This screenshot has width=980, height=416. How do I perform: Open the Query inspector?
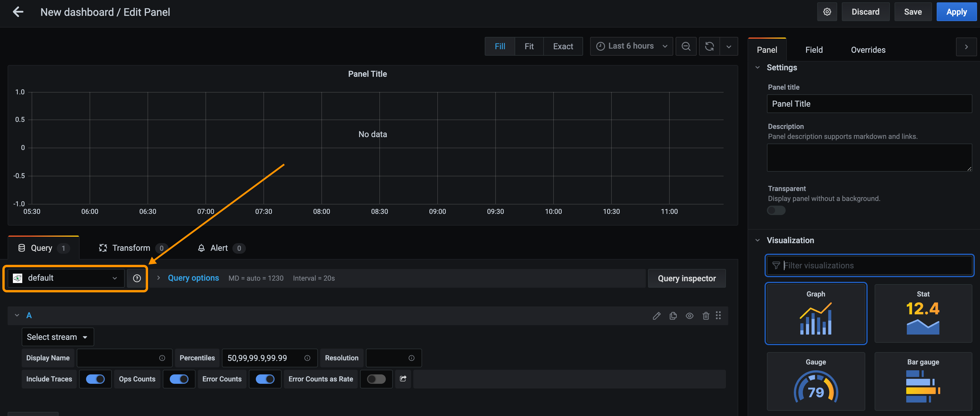(x=687, y=278)
